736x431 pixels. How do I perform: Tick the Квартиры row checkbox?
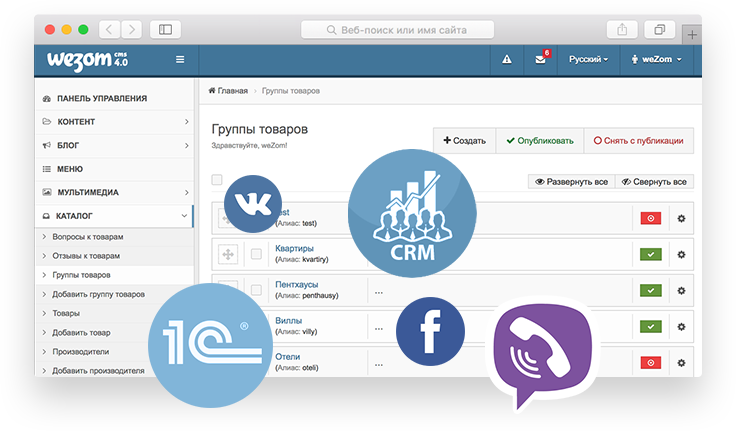pyautogui.click(x=256, y=254)
